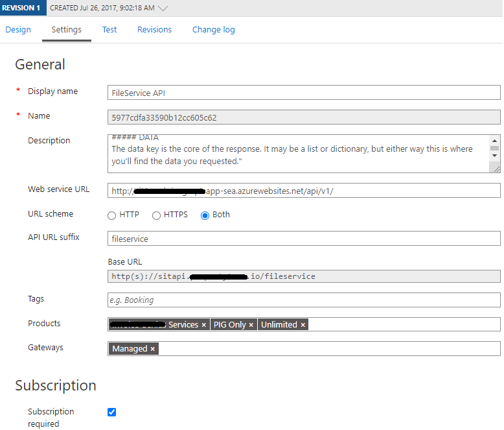Edit the Web service URL field

tap(304, 191)
